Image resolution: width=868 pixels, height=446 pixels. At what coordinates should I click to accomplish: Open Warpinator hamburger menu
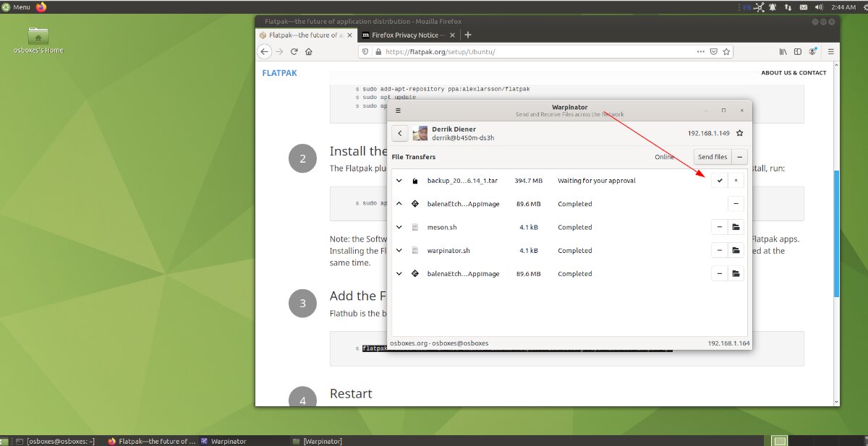(x=398, y=111)
